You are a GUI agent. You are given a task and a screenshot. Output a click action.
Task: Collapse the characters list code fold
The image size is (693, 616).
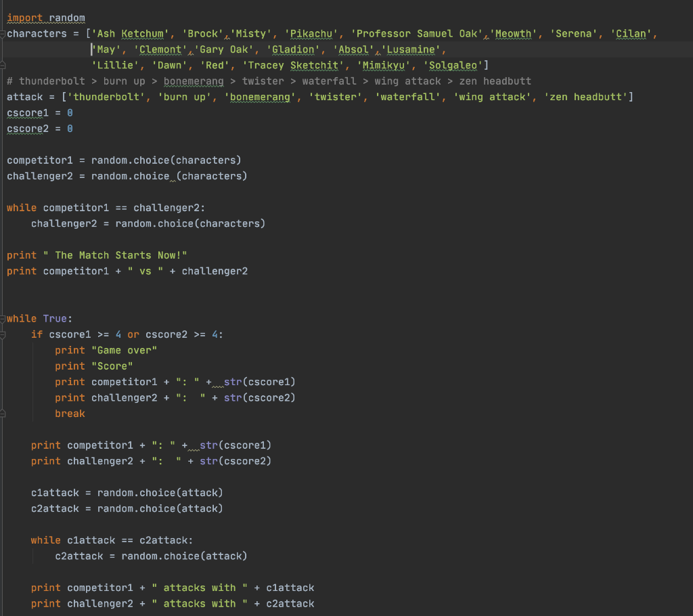coord(3,33)
